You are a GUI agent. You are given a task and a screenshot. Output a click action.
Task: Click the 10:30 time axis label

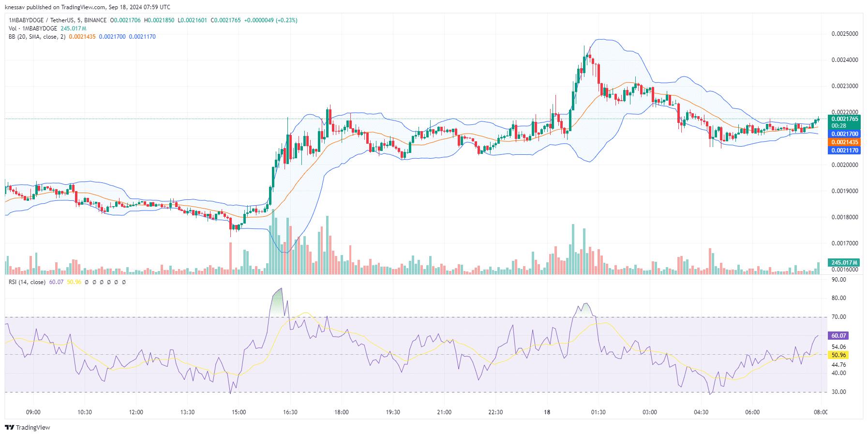[85, 412]
